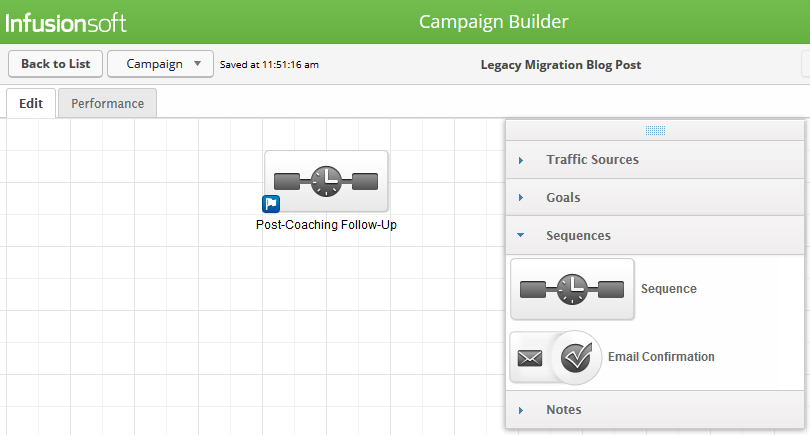Click the blue flag badge on the sequence
This screenshot has width=810, height=435.
271,204
